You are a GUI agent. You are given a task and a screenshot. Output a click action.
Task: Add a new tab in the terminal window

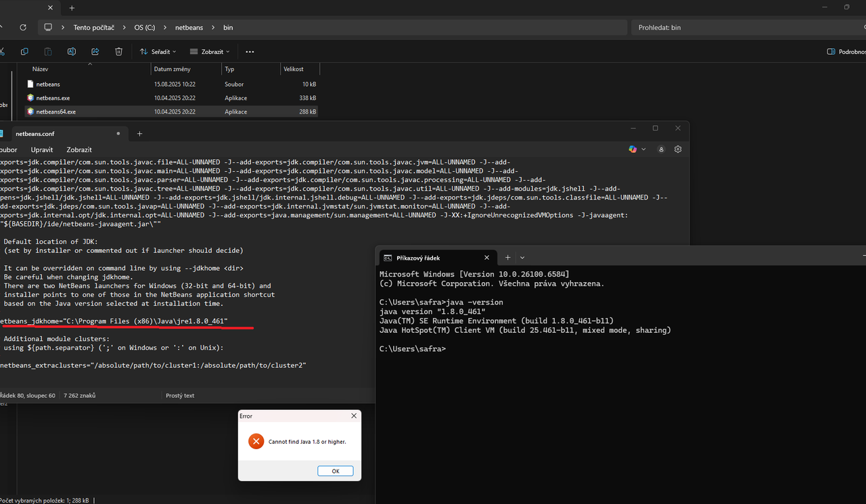[507, 257]
